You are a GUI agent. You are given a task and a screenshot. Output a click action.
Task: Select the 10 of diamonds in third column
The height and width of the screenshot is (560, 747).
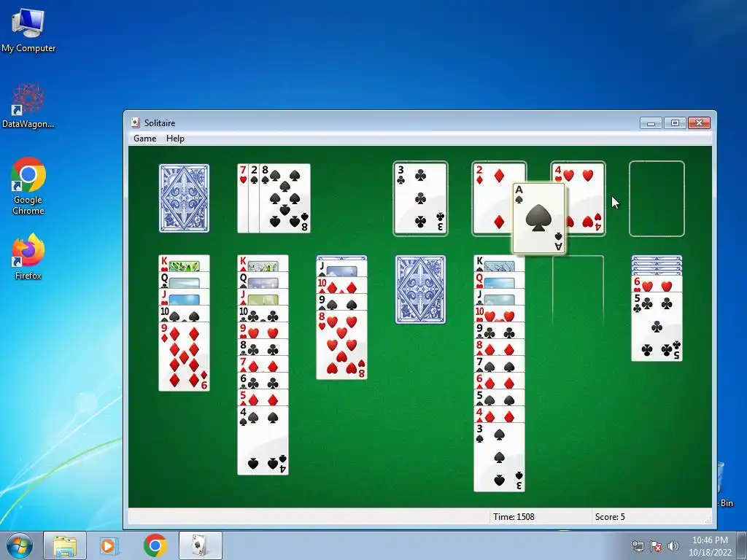tap(341, 285)
